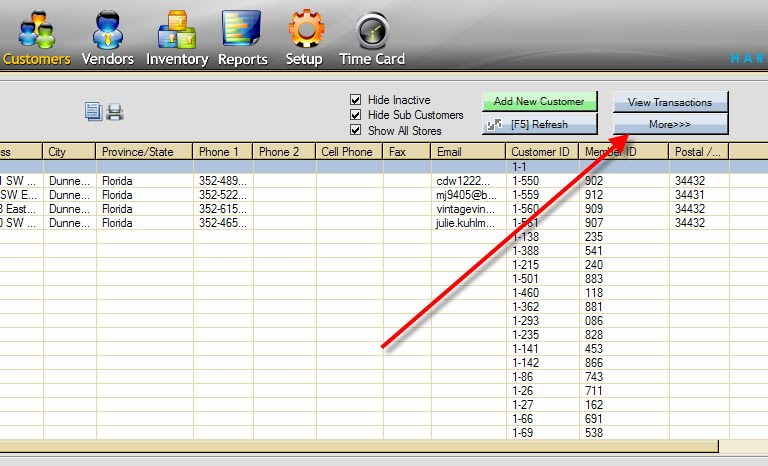Open the Vendors module
This screenshot has height=466, width=768.
(107, 36)
